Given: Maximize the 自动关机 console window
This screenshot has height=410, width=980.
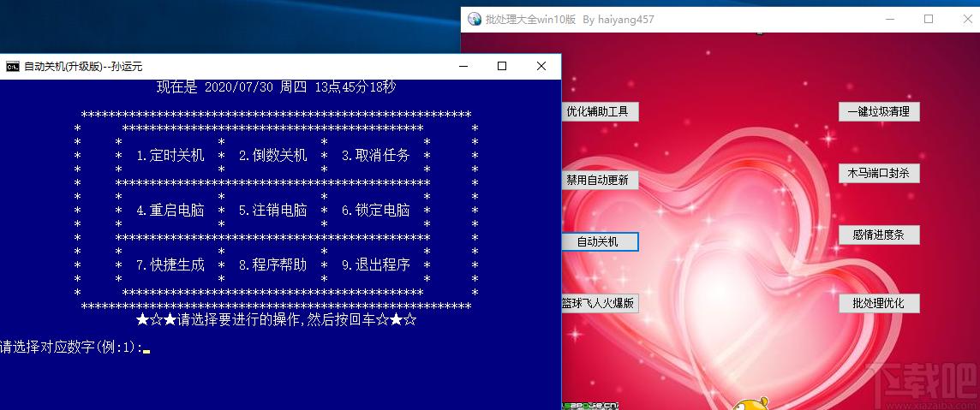Looking at the screenshot, I should tap(502, 66).
